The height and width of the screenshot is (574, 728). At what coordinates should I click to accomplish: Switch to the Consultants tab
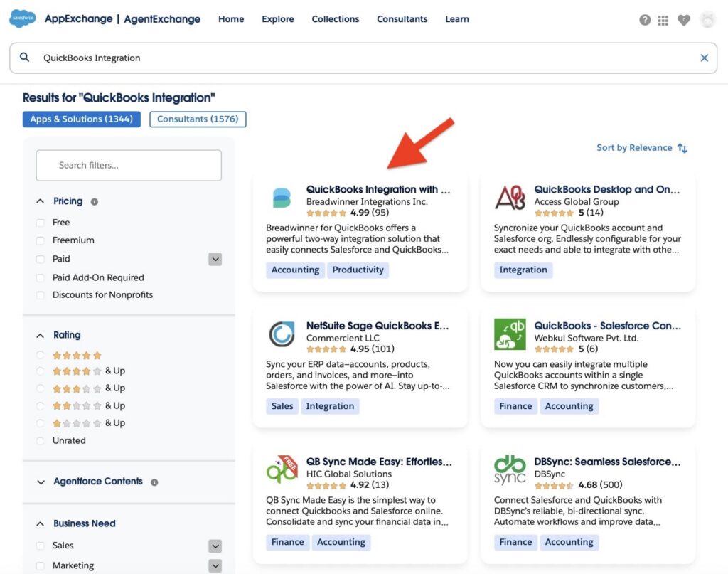[x=197, y=119]
